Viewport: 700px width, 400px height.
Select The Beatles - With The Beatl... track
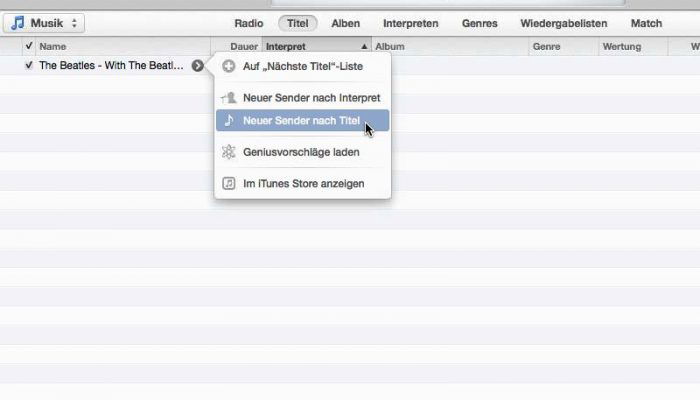coord(111,66)
